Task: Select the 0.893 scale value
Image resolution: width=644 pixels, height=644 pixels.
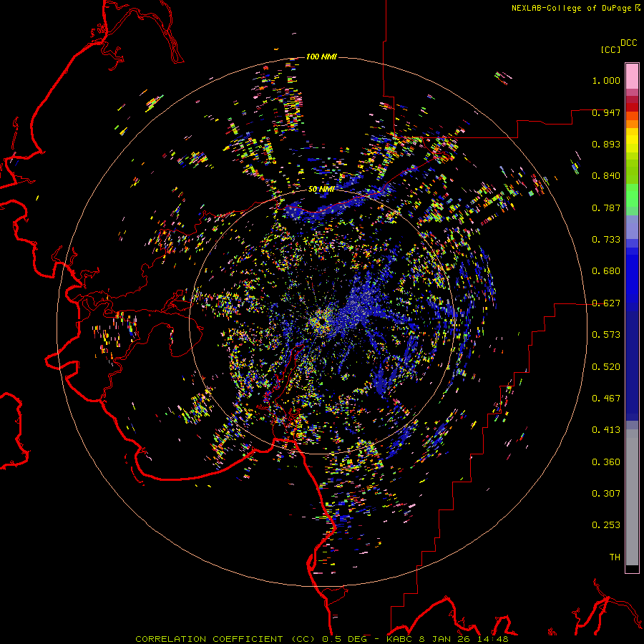Action: point(606,144)
